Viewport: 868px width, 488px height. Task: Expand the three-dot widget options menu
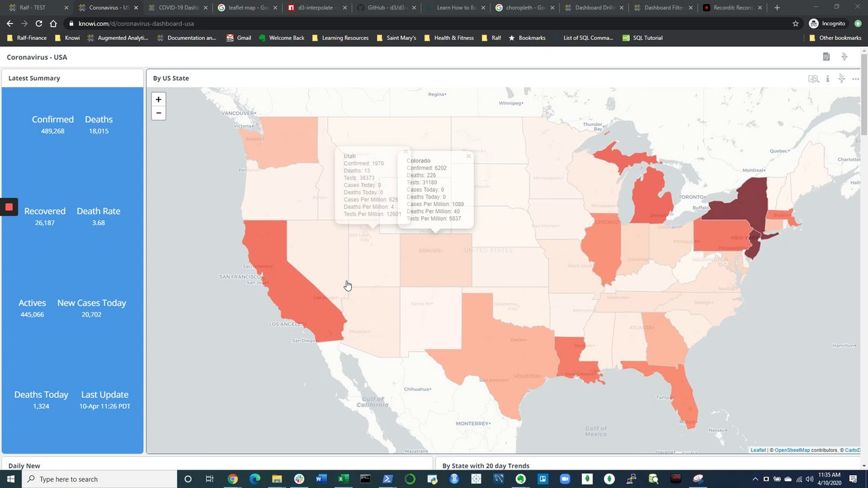click(x=856, y=79)
